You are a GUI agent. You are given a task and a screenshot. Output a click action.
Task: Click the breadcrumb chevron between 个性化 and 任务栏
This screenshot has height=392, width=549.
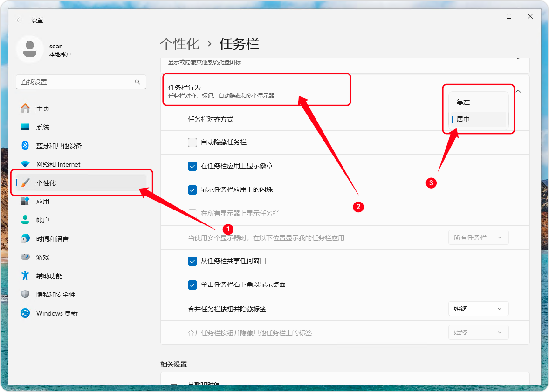[209, 44]
